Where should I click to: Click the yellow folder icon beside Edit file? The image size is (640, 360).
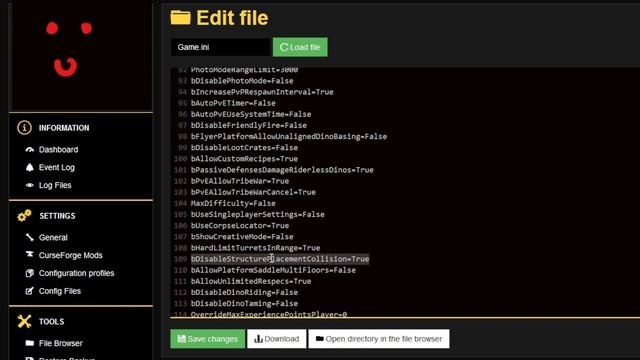click(180, 18)
